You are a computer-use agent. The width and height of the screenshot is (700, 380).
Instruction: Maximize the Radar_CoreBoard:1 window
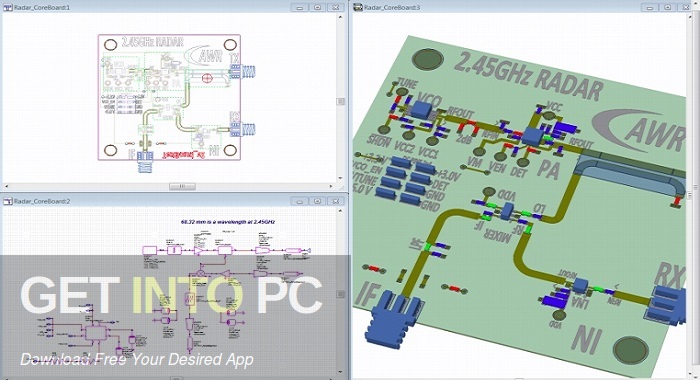[317, 8]
